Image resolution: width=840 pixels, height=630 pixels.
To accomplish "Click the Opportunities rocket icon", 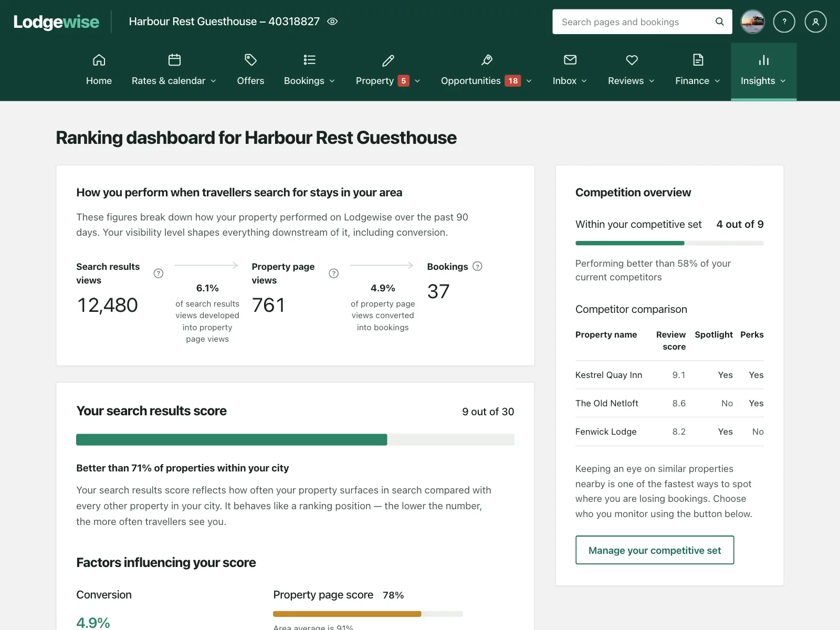I will pyautogui.click(x=487, y=60).
